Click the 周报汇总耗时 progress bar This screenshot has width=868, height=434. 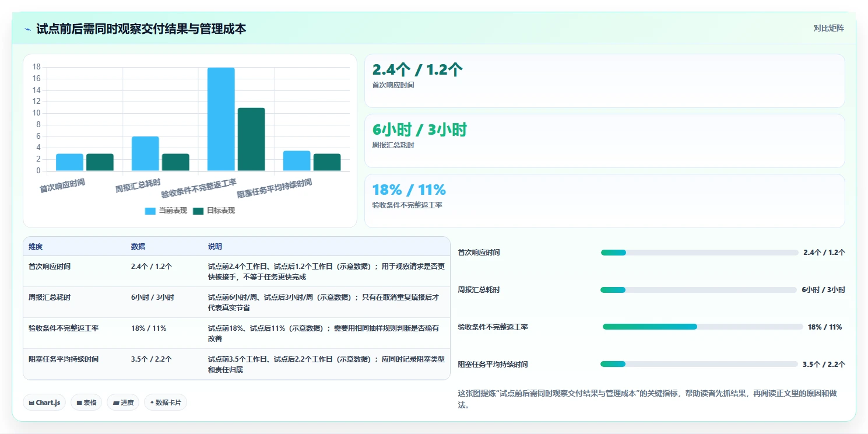(698, 290)
